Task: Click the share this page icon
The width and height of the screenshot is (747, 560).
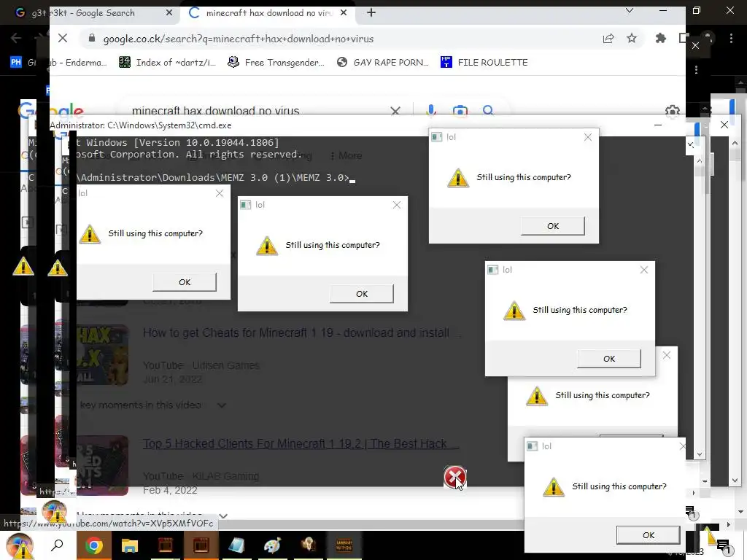Action: tap(608, 39)
